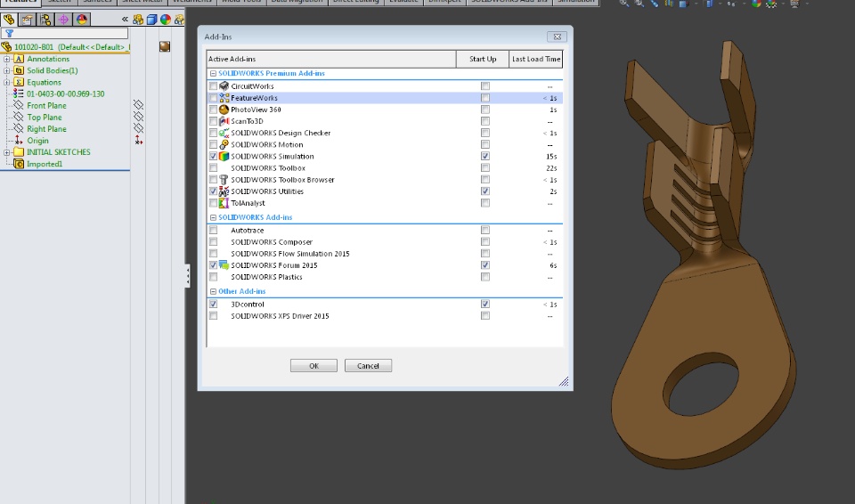855x504 pixels.
Task: Collapse the SOLIDWORKS Premium Add-ins group
Action: 213,73
